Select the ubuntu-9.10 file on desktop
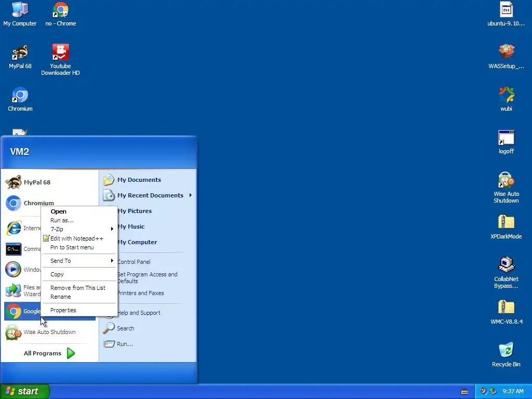The image size is (532, 399). click(506, 14)
